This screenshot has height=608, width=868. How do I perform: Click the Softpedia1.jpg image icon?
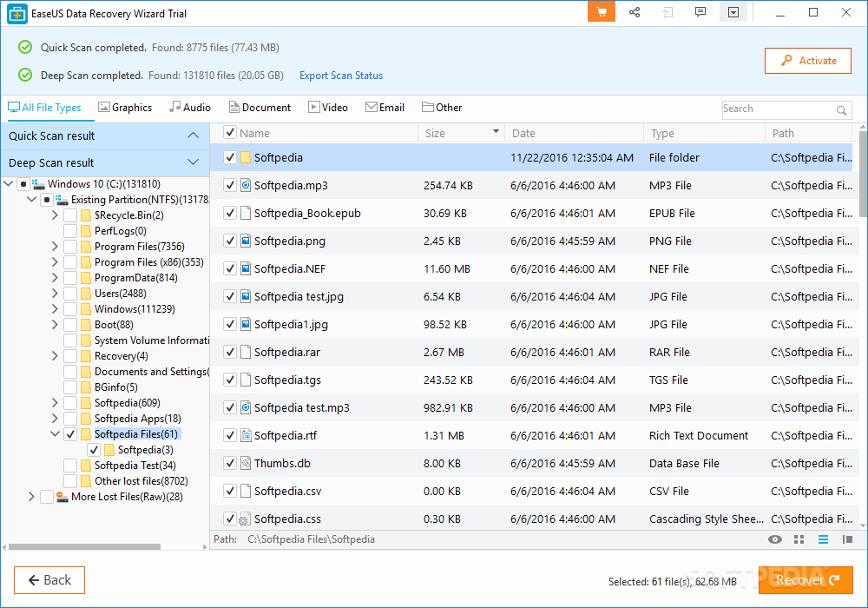tap(246, 325)
